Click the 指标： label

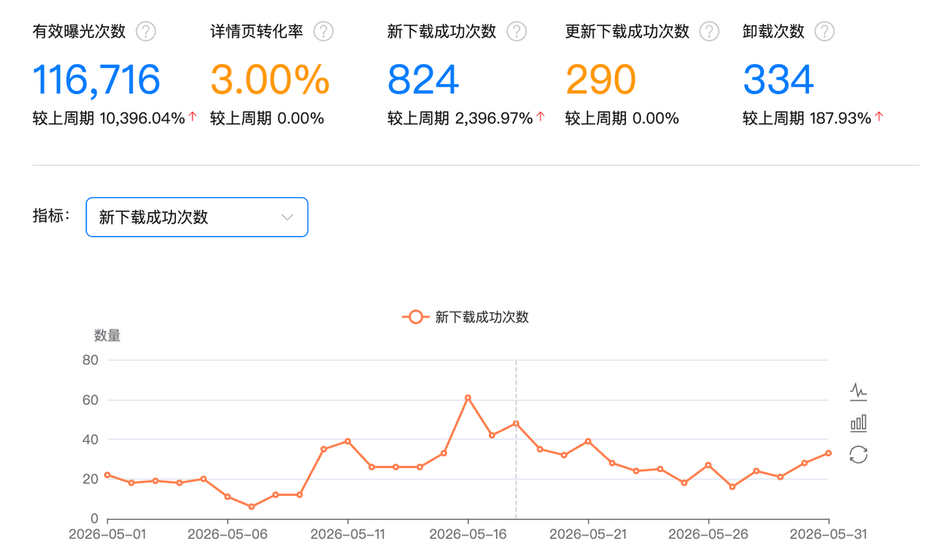[52, 215]
